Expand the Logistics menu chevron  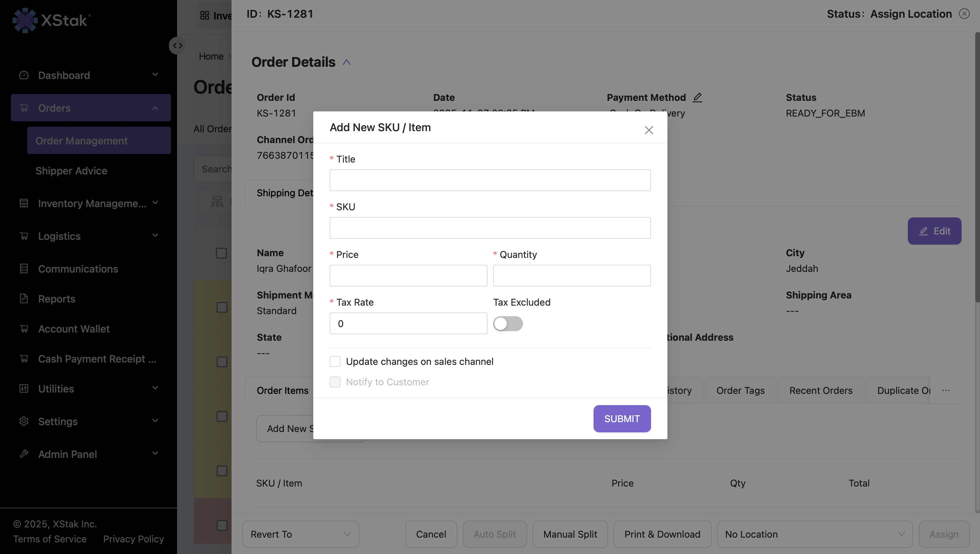pos(155,236)
